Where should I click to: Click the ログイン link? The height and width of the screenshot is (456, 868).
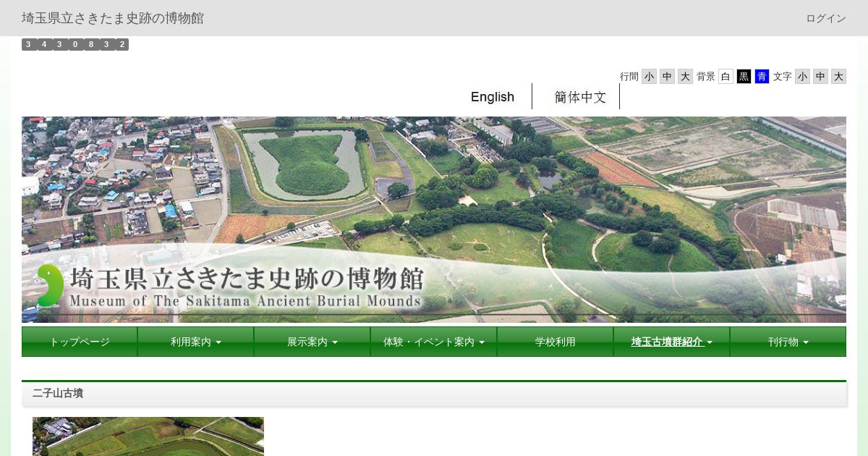pos(826,18)
